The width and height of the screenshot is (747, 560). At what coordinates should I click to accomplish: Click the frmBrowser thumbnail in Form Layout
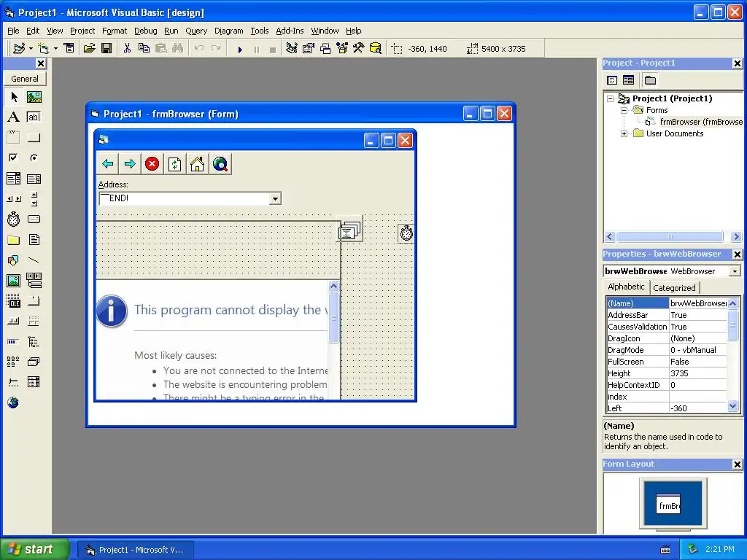tap(668, 505)
